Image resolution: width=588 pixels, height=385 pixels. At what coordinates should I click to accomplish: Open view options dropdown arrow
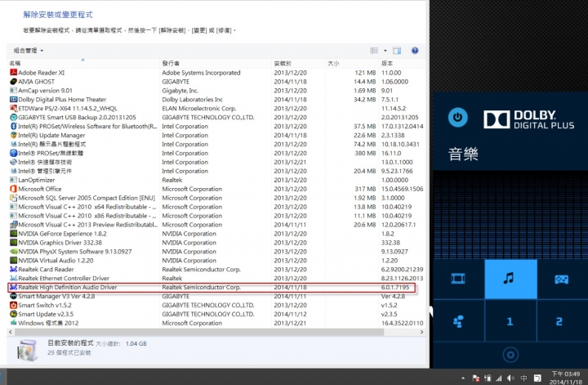tap(385, 51)
